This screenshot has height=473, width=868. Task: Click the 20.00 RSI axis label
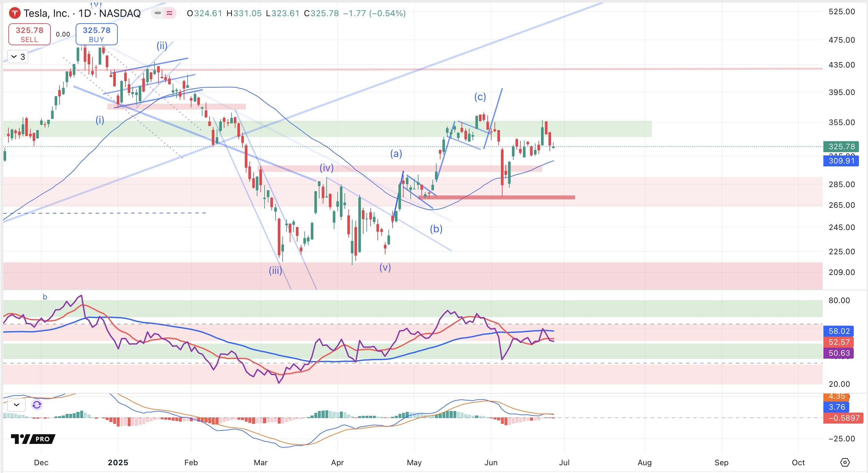pyautogui.click(x=839, y=384)
